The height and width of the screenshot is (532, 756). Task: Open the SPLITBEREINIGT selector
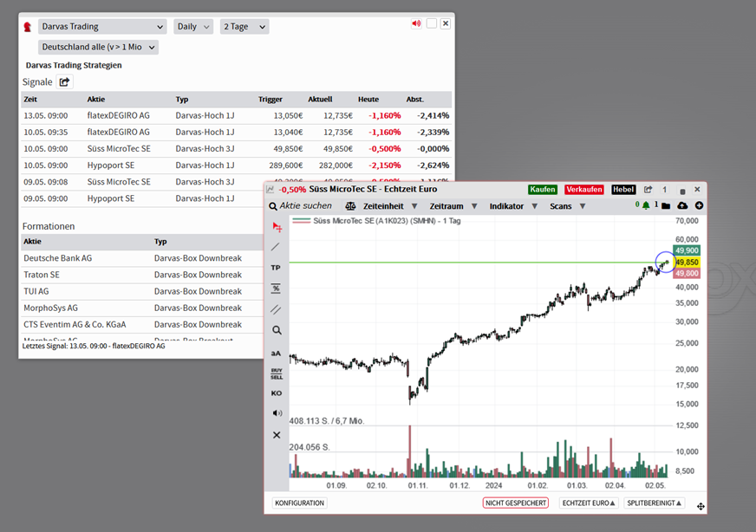pos(654,503)
